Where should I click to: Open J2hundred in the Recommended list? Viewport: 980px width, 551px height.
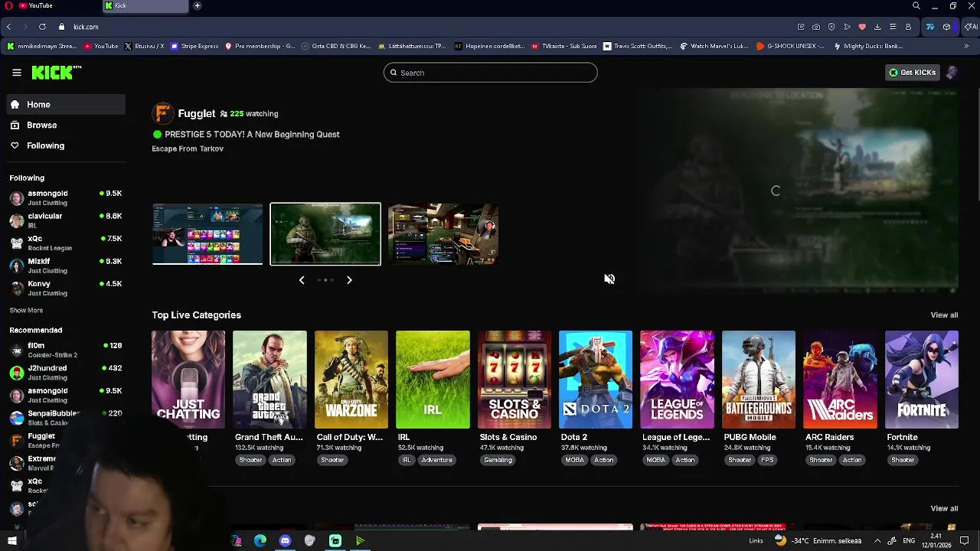point(66,373)
